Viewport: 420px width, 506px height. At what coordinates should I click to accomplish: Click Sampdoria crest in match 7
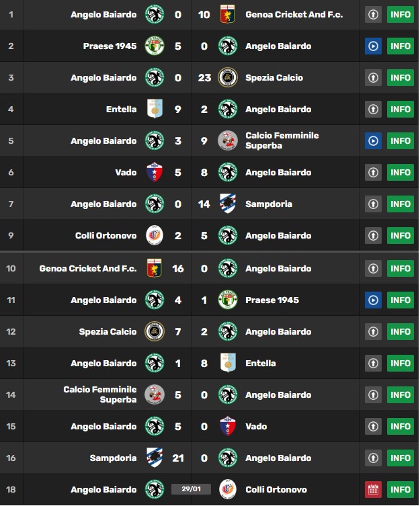[228, 204]
